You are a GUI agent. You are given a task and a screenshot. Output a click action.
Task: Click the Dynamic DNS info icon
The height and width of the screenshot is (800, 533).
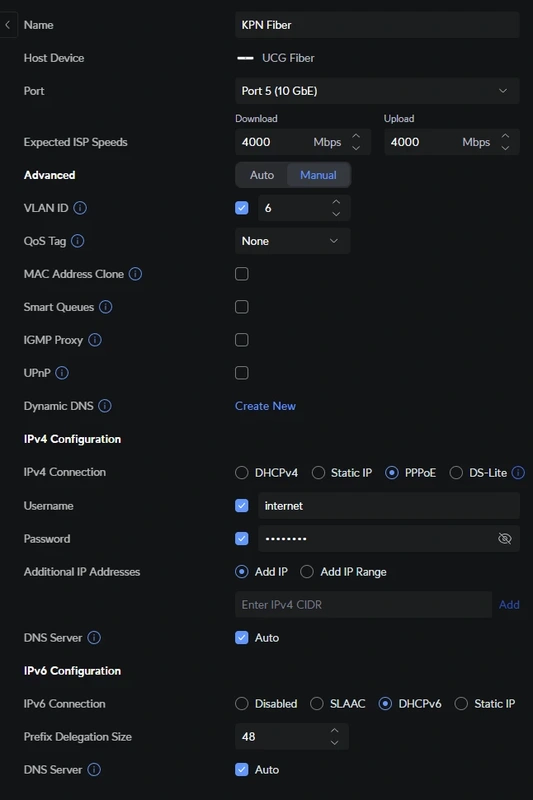(x=105, y=406)
